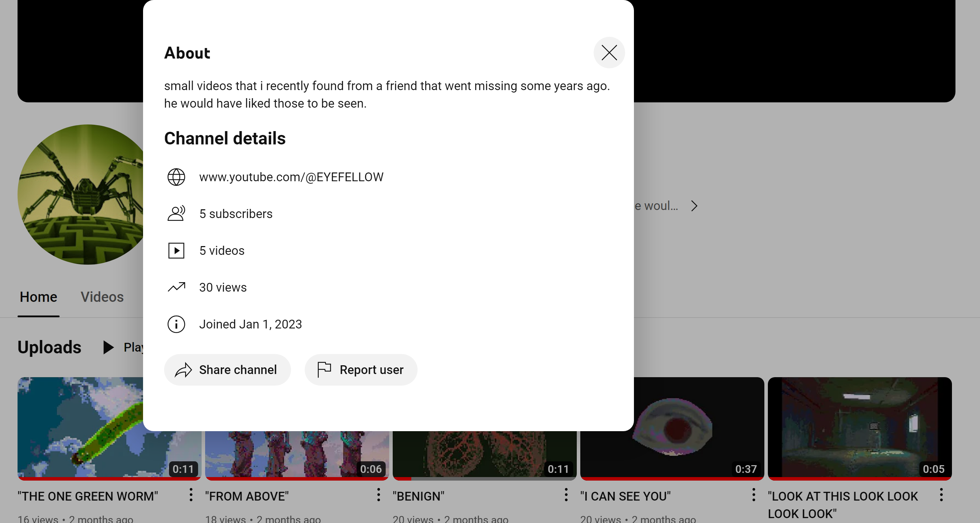
Task: Click the videos play-box icon
Action: click(176, 251)
